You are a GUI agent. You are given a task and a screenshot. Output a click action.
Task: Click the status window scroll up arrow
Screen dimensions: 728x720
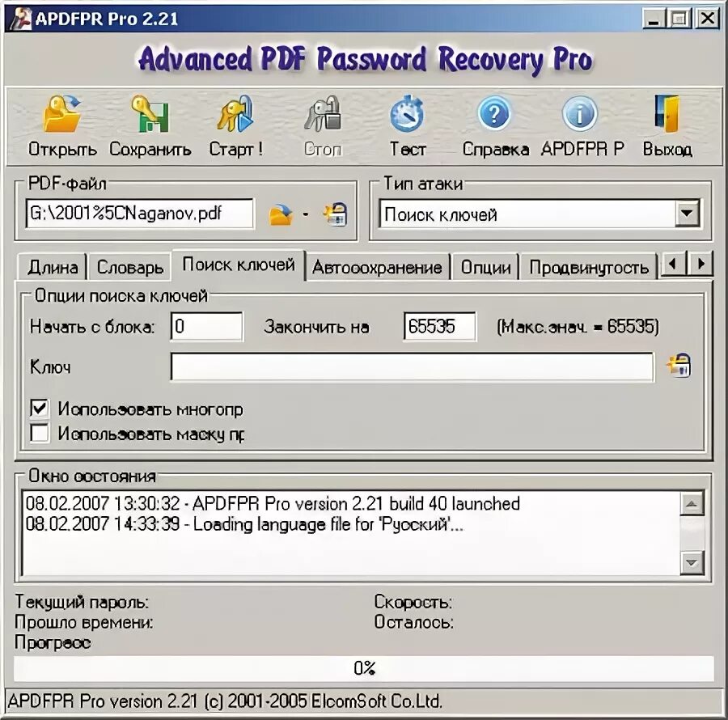coord(692,504)
